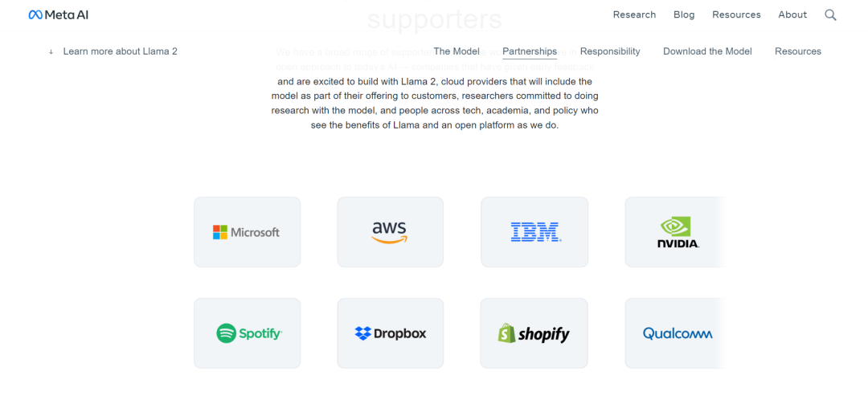Viewport: 868px width, 404px height.
Task: Select the AWS logo card
Action: tap(391, 232)
